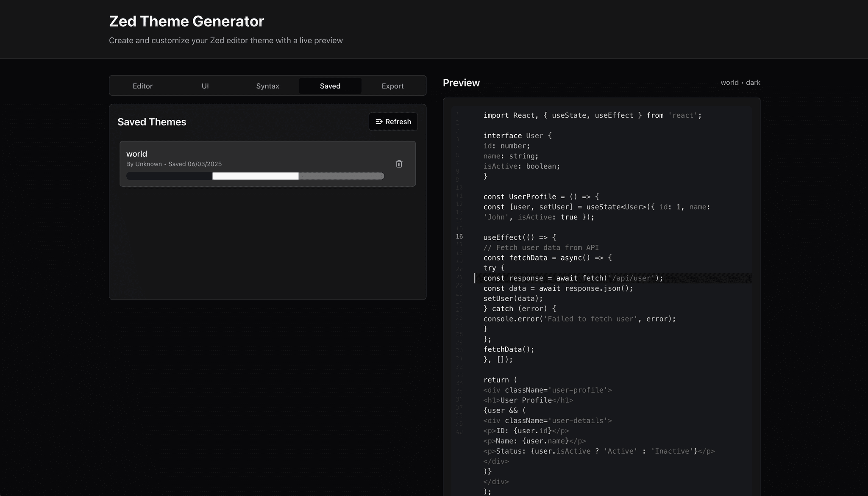Open the UI tab

tap(205, 86)
